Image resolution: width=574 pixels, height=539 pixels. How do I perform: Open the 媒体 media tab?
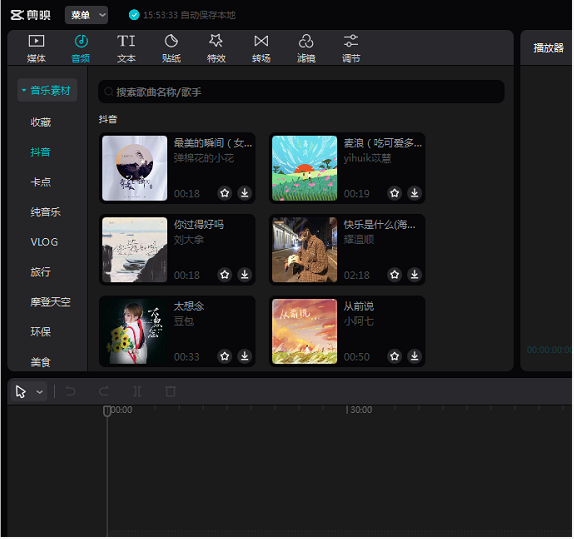click(x=36, y=48)
